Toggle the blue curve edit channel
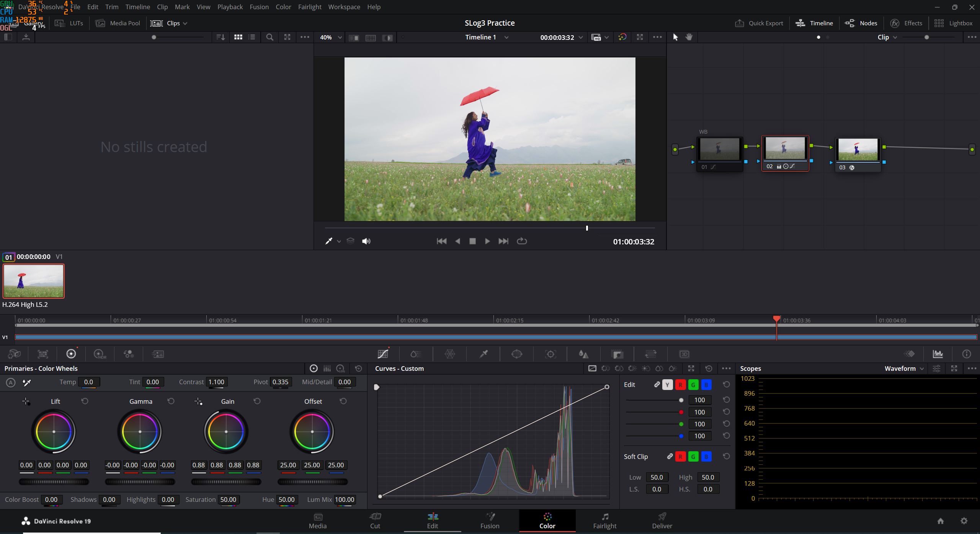Image resolution: width=980 pixels, height=534 pixels. [706, 385]
